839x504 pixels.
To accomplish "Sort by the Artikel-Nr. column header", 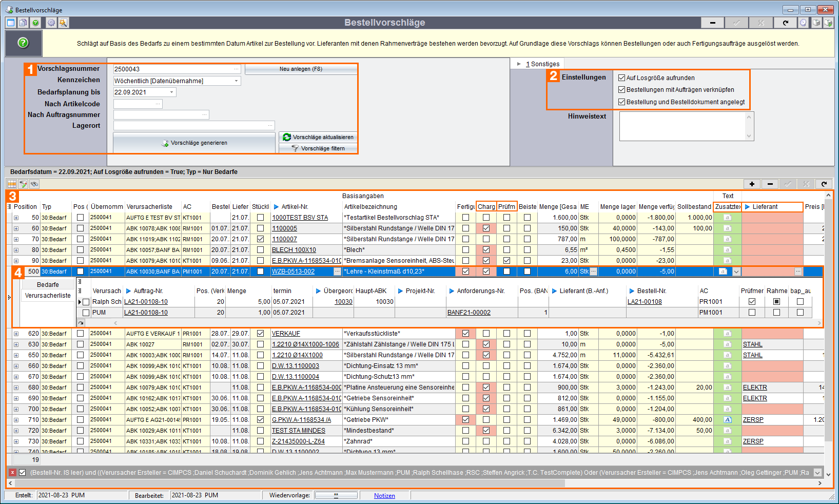I will click(x=307, y=207).
